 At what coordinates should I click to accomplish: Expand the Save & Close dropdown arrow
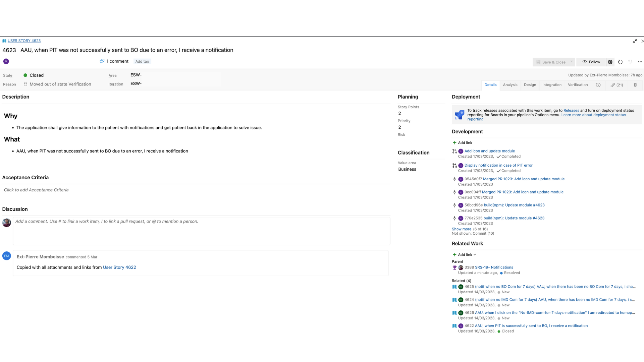[x=572, y=62]
